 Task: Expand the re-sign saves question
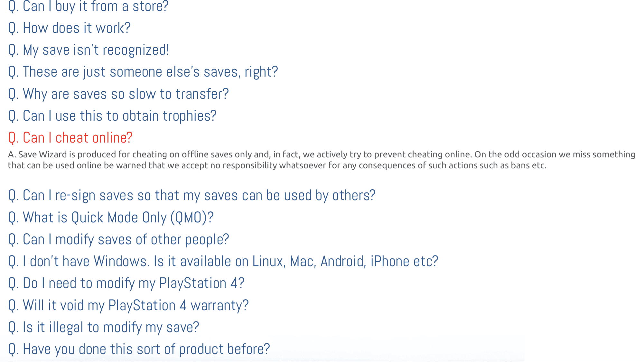tap(191, 196)
